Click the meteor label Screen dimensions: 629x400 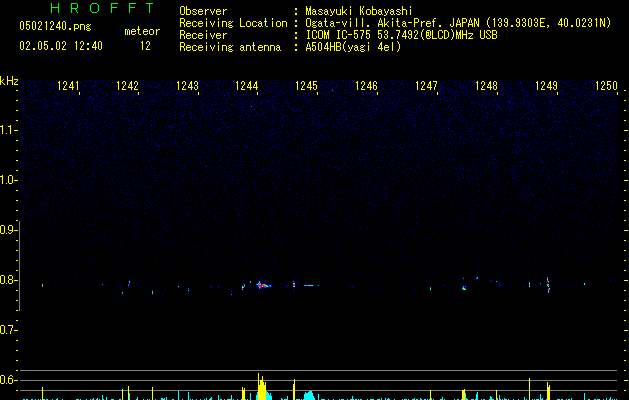click(142, 31)
